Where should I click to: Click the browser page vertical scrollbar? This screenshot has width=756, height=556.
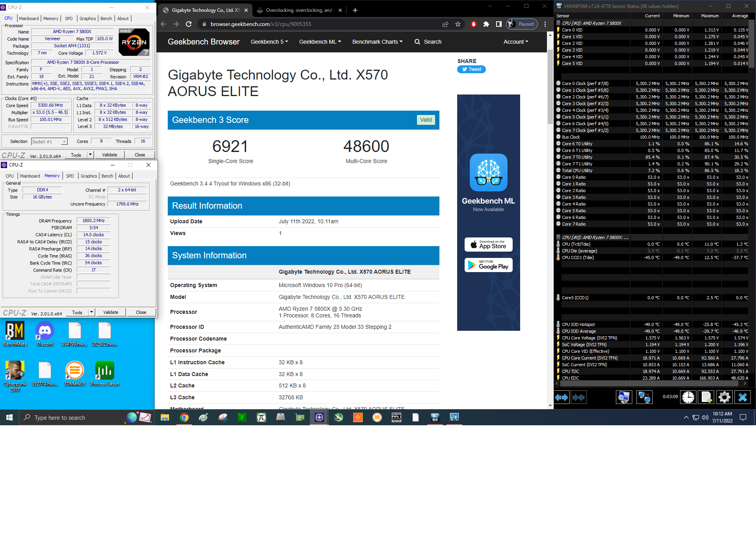550,87
